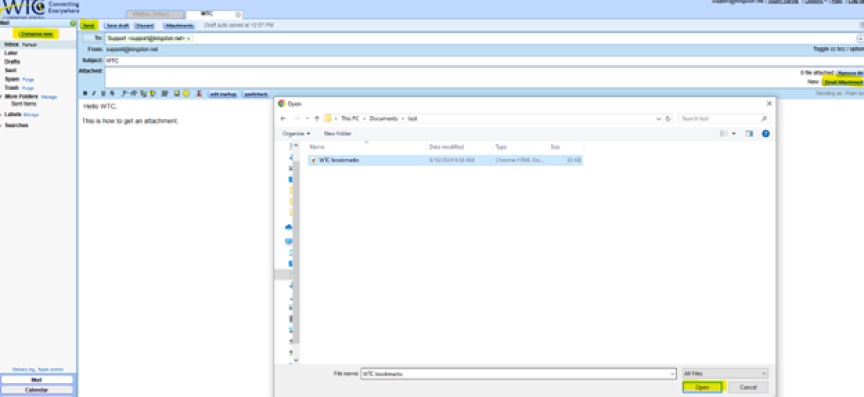Click Manage next to More Folders

tap(49, 97)
